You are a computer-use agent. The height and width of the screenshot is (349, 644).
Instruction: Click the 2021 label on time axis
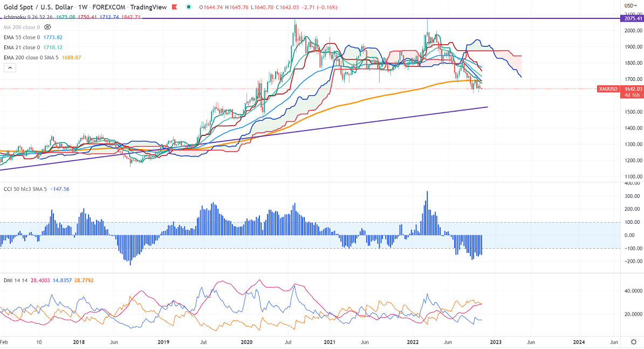pyautogui.click(x=330, y=342)
